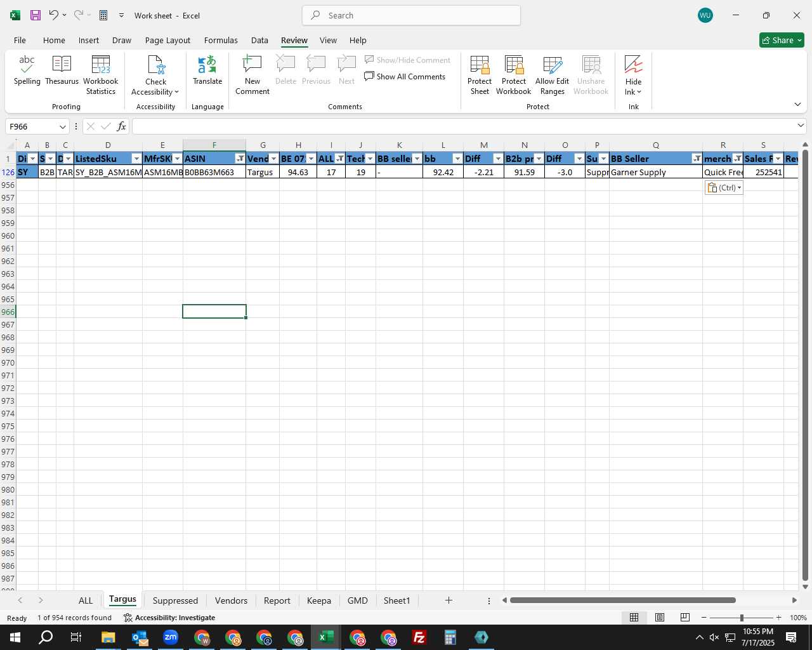The width and height of the screenshot is (812, 650).
Task: Open the File menu
Action: [x=20, y=40]
